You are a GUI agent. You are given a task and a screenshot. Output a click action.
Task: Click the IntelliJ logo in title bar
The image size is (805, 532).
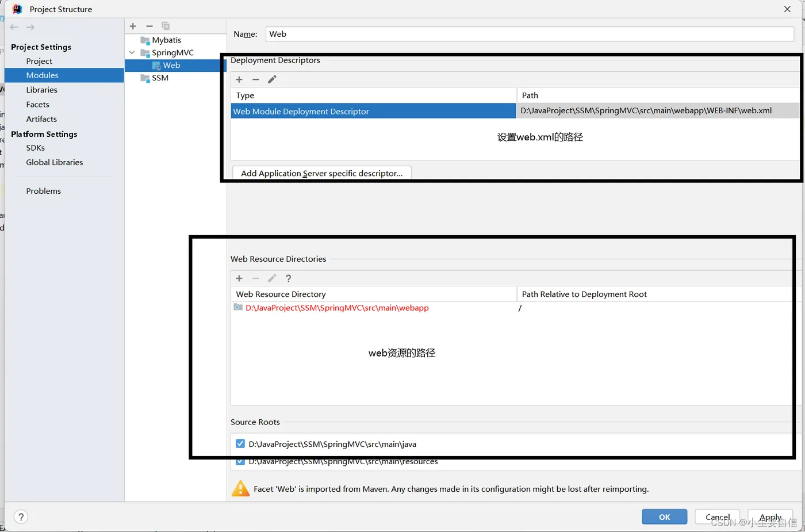pyautogui.click(x=17, y=9)
